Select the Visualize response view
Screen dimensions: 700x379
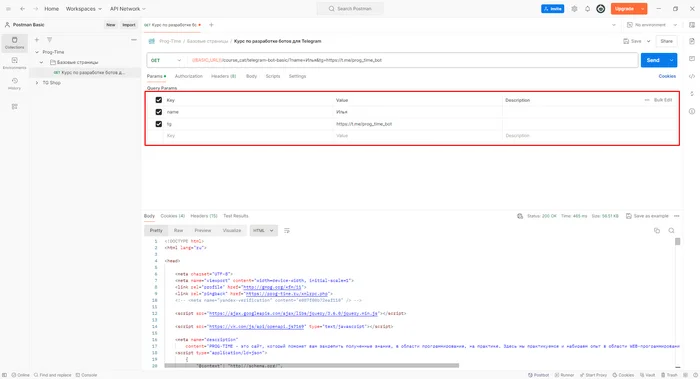click(x=232, y=231)
